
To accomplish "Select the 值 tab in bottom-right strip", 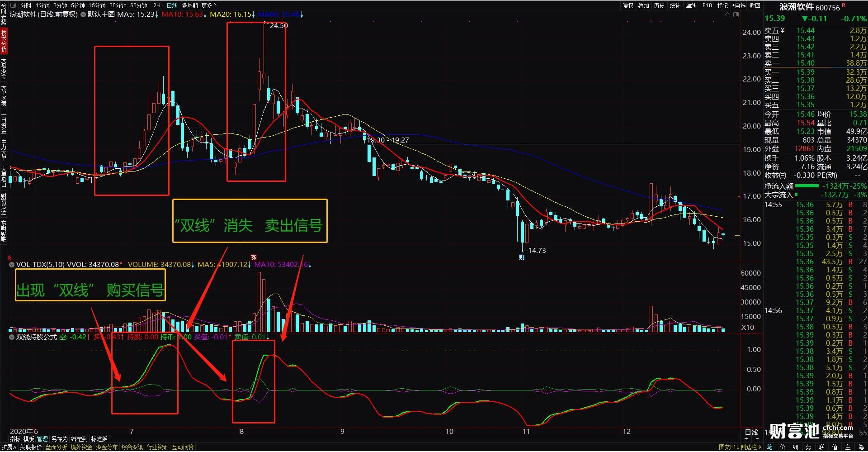I will pos(835,447).
